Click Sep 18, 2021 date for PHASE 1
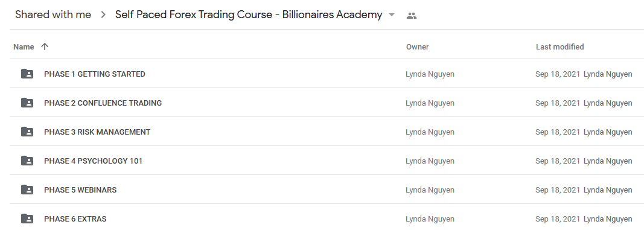Screen dimensions: 644x230 point(558,74)
